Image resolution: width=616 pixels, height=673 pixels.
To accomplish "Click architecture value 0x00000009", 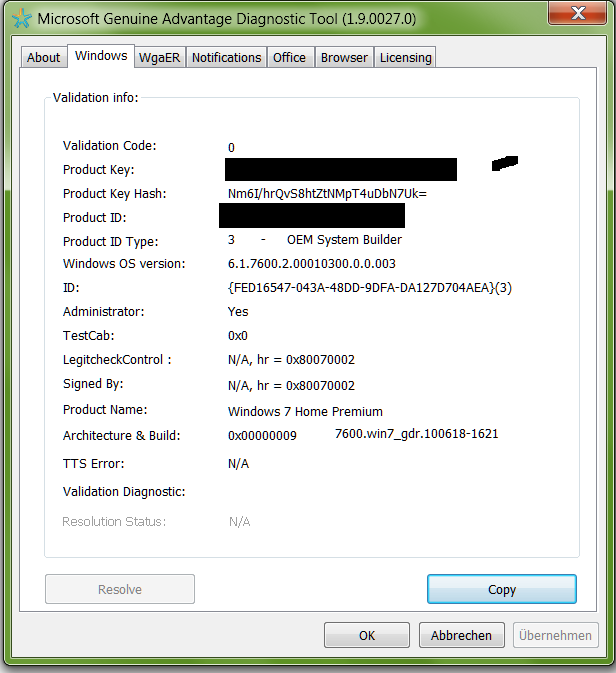I will [x=262, y=436].
